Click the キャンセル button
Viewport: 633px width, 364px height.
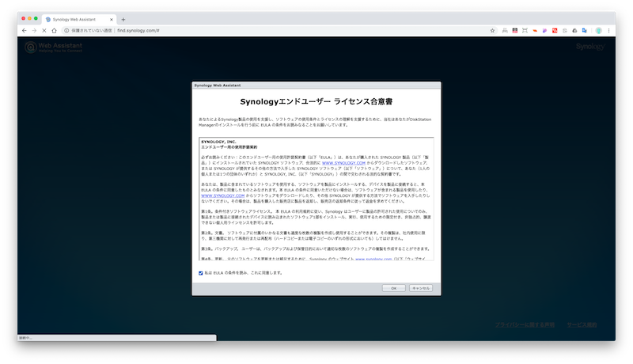click(421, 288)
